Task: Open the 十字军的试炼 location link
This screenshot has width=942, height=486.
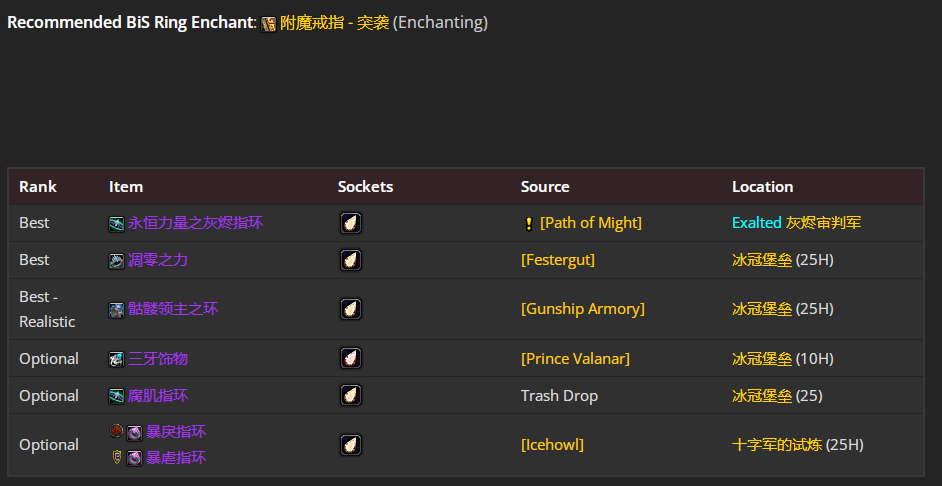Action: pos(776,444)
